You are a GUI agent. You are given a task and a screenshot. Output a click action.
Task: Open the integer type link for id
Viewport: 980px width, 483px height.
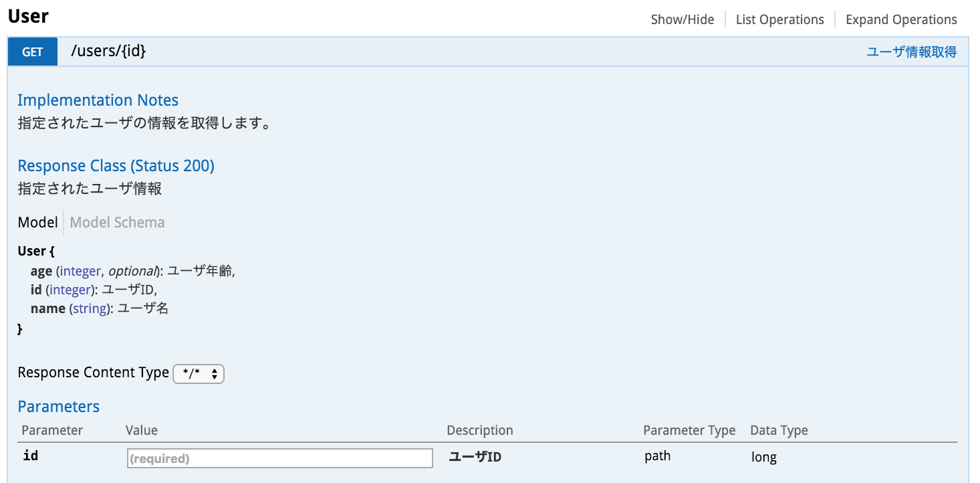point(70,289)
